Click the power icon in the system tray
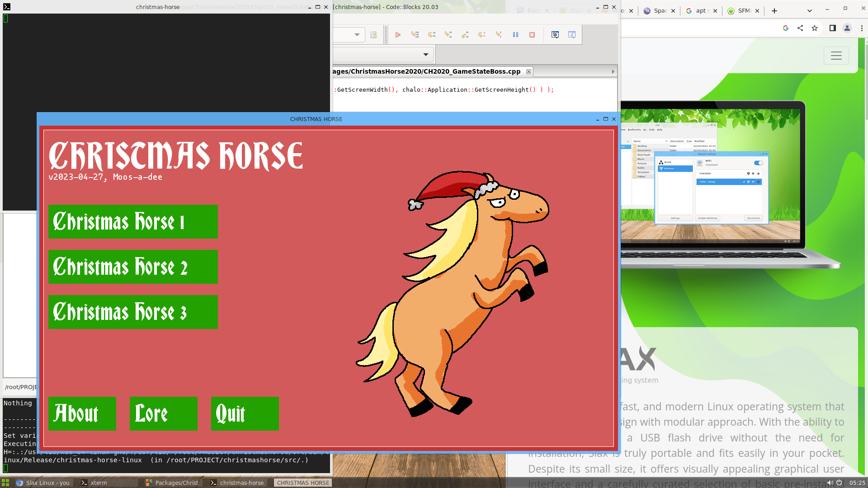The height and width of the screenshot is (488, 868). click(839, 483)
